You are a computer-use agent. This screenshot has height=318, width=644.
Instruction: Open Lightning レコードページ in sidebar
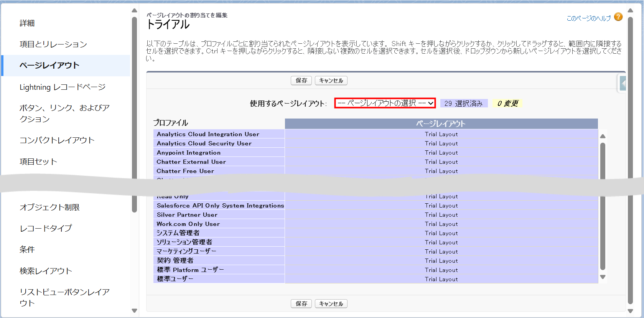(x=63, y=87)
